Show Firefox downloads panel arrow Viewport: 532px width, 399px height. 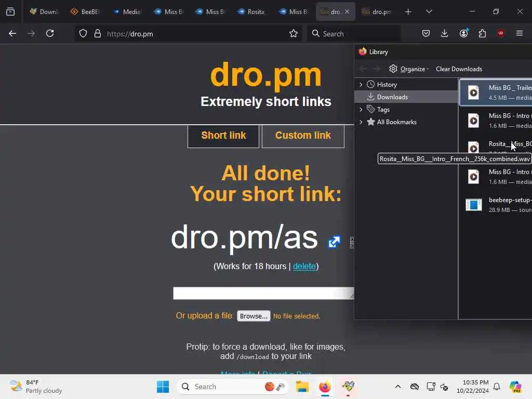click(445, 33)
